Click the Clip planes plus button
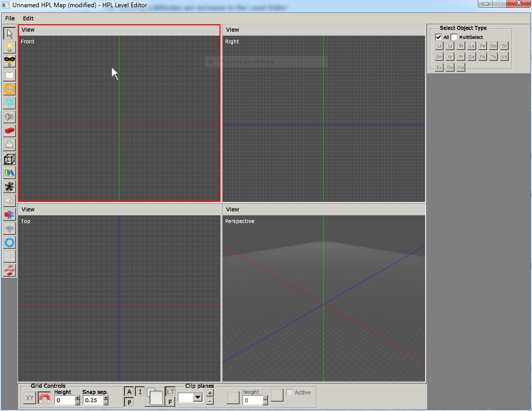Image resolution: width=532 pixels, height=411 pixels. coord(210,393)
